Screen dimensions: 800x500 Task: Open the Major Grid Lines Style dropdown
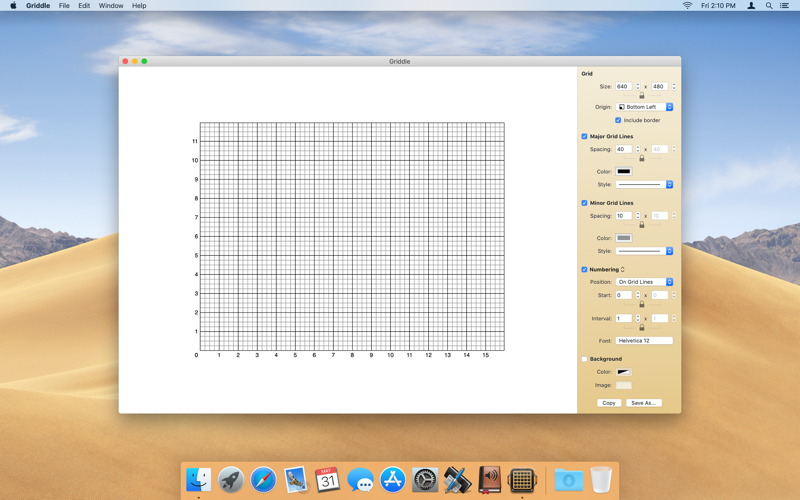pyautogui.click(x=644, y=184)
